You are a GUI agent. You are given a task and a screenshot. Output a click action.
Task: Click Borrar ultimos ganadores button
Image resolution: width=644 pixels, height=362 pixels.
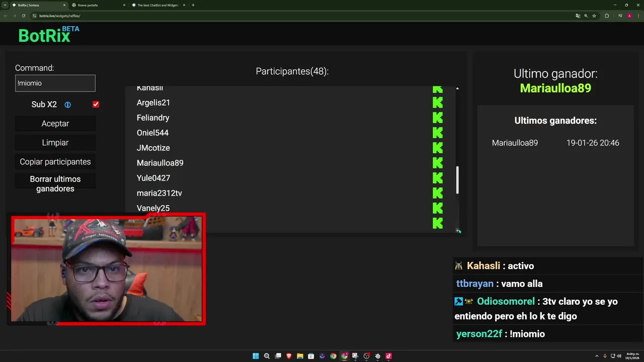tap(55, 184)
